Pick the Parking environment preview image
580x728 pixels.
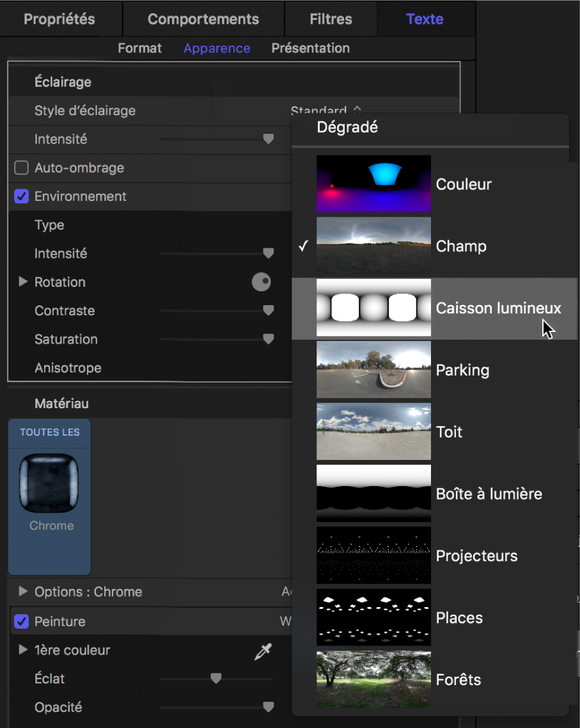[373, 370]
